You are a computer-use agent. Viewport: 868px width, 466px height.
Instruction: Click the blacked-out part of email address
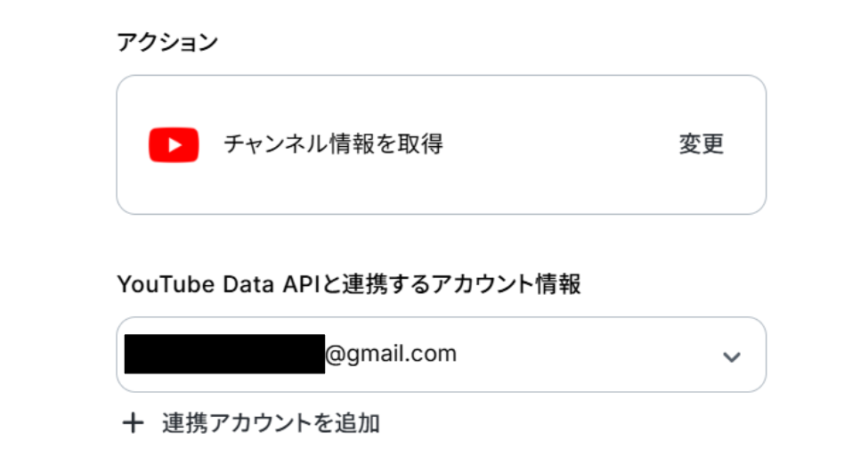click(224, 355)
